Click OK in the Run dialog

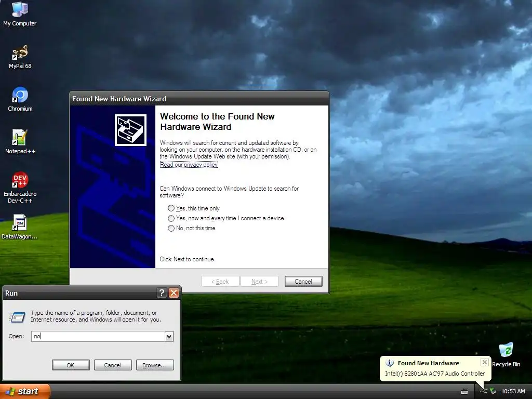pyautogui.click(x=71, y=365)
